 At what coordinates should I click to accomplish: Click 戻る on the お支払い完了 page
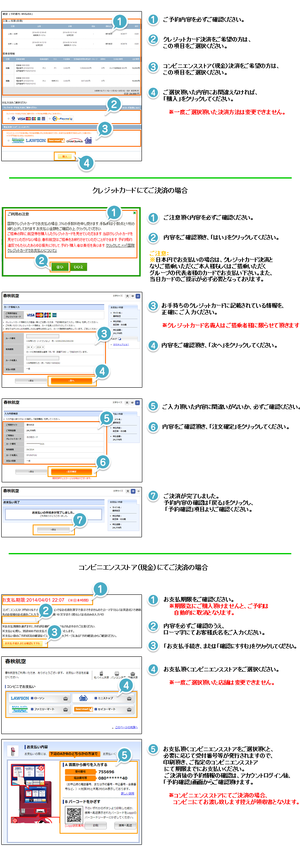tap(53, 529)
